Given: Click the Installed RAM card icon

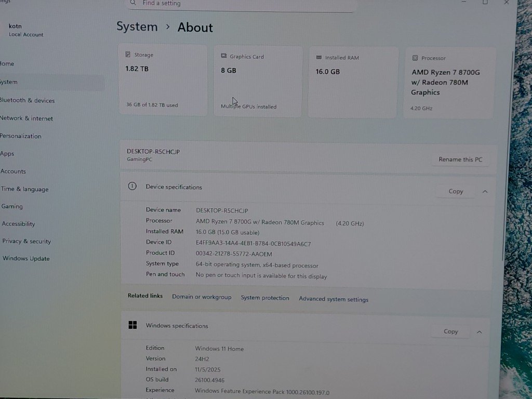Looking at the screenshot, I should click(x=318, y=58).
